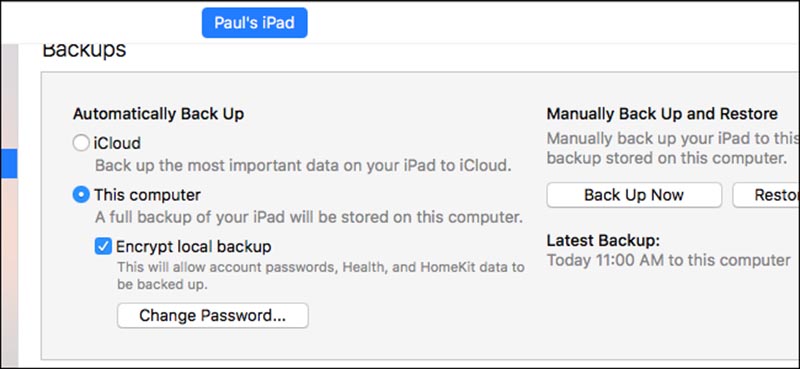Click the iCloud option label text
Viewport: 800px width, 369px height.
click(117, 143)
